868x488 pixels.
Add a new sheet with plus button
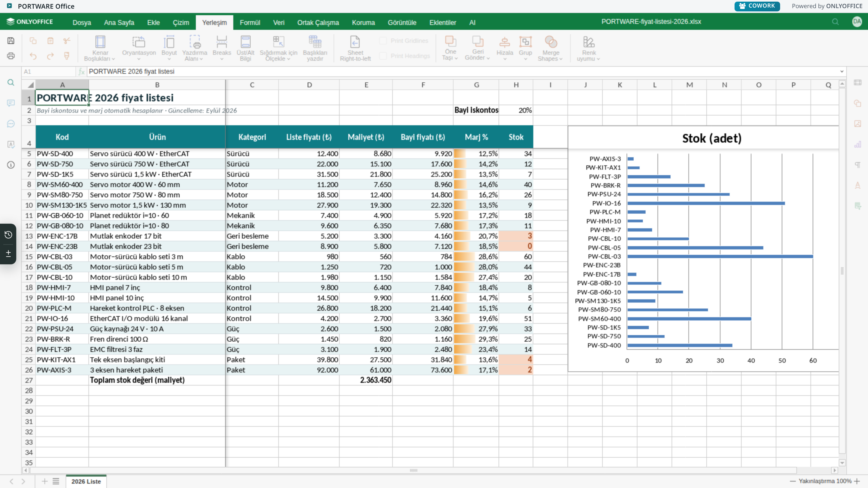44,481
